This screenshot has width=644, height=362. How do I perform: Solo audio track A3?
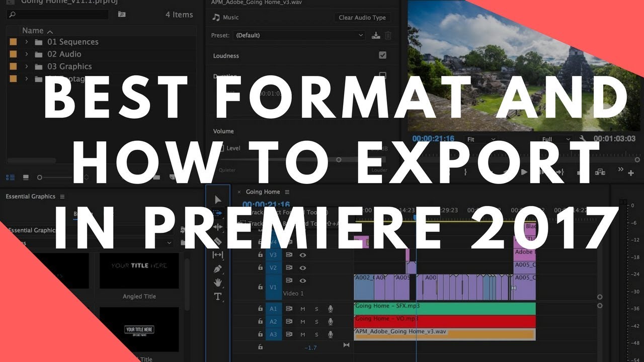[x=316, y=334]
